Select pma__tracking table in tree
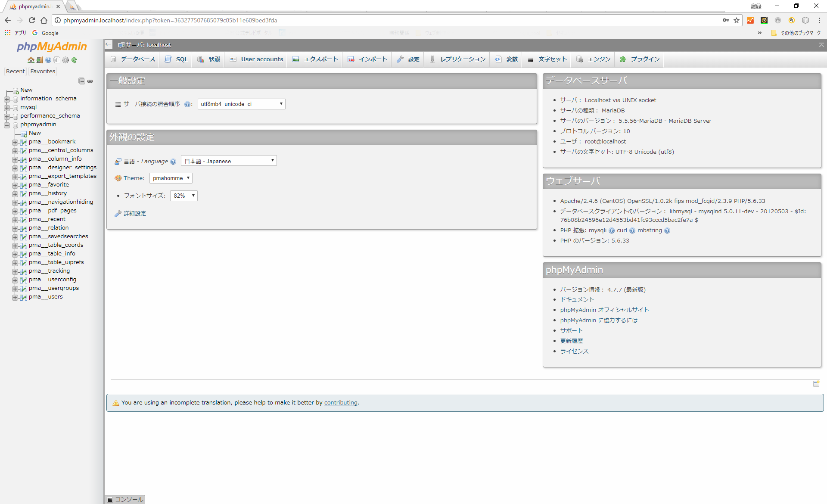This screenshot has width=827, height=504. [x=49, y=271]
